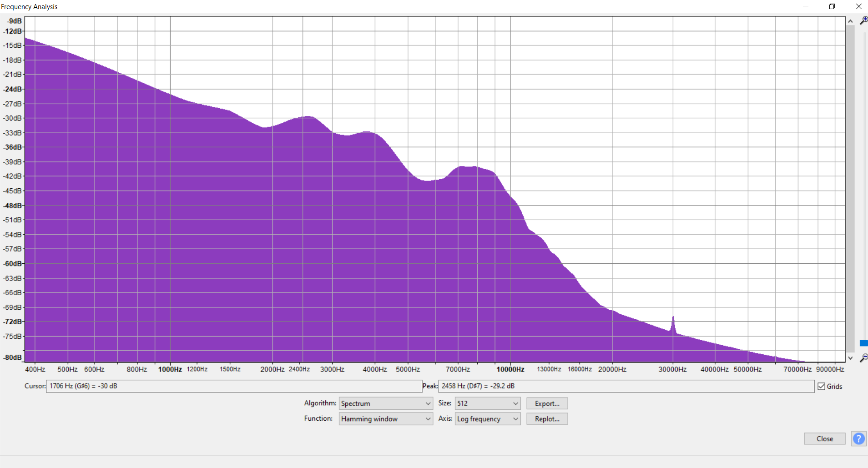
Task: Open the Function dropdown showing Hamming window
Action: tap(386, 419)
